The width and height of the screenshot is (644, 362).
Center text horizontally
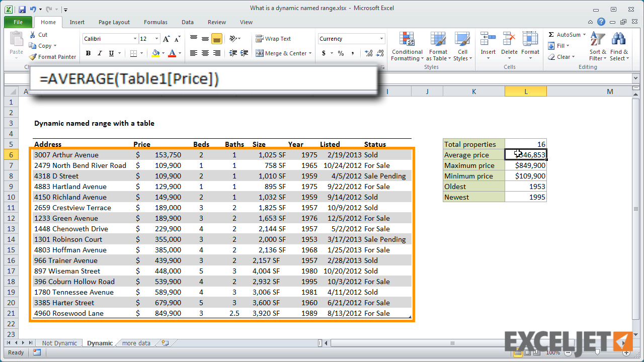205,53
